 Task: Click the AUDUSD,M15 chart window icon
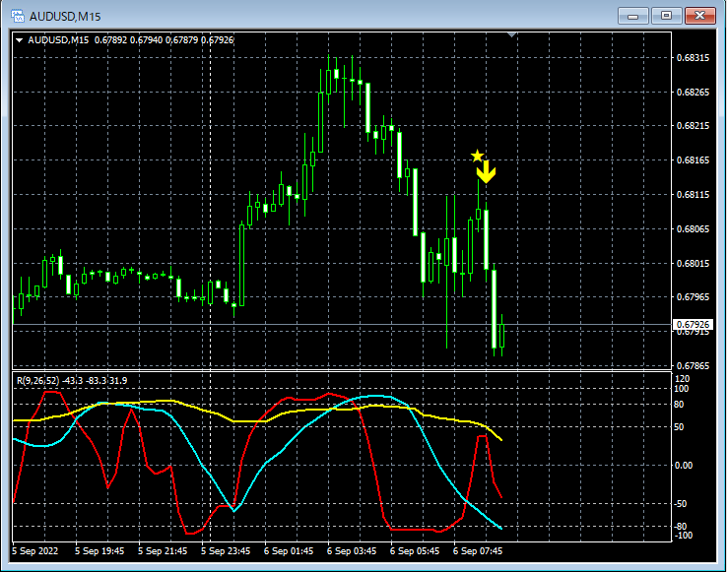[x=17, y=16]
